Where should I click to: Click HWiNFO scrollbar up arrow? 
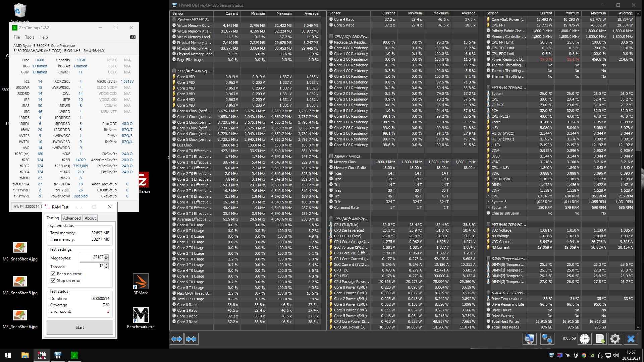click(638, 13)
